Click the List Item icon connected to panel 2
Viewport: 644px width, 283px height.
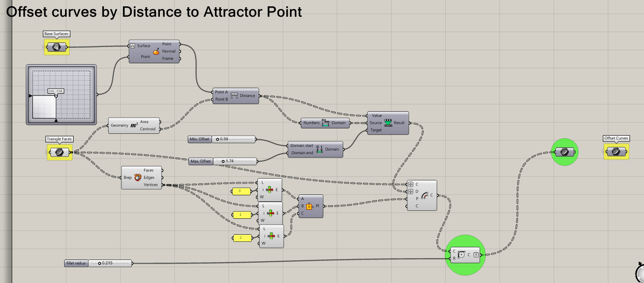click(271, 236)
